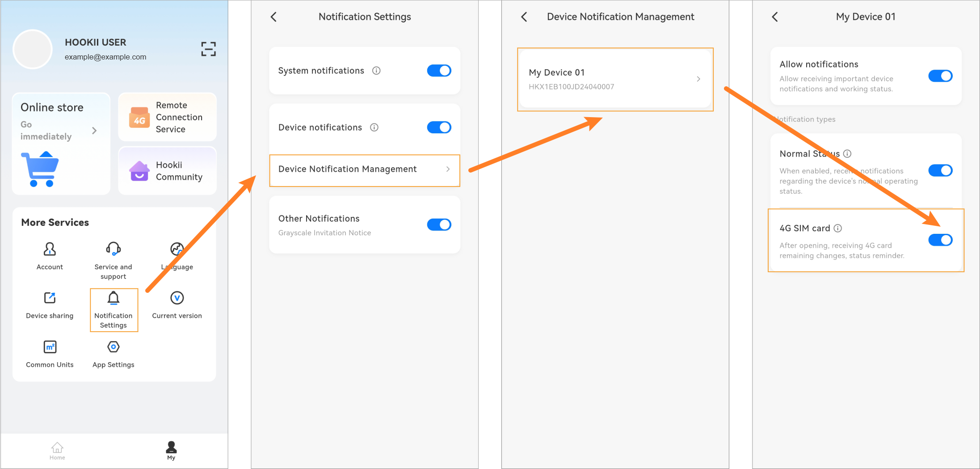Go back from Notification Settings screen
The image size is (980, 469).
273,17
